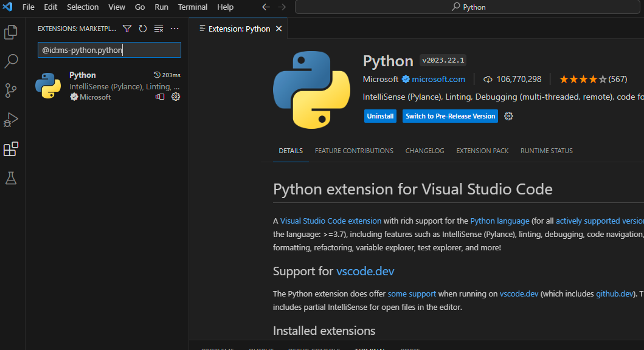This screenshot has width=644, height=350.
Task: Open the Source Control view
Action: point(11,91)
